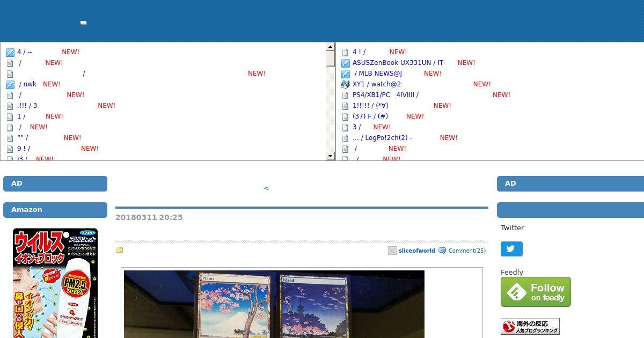Open the Twitter bird button
The image size is (644, 338).
(511, 249)
